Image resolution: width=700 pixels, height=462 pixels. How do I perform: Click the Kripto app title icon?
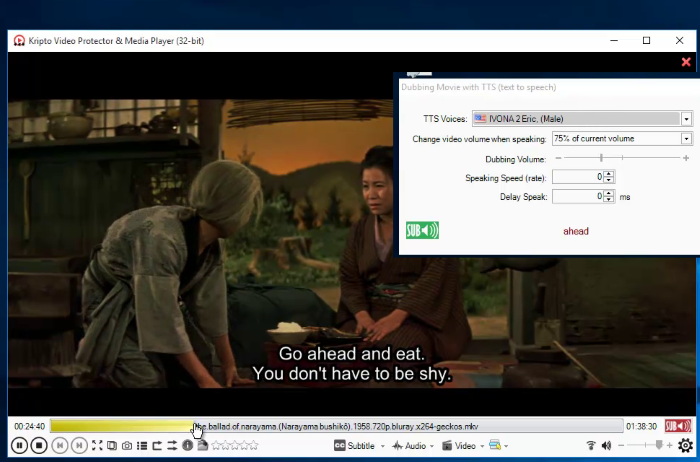tap(19, 41)
